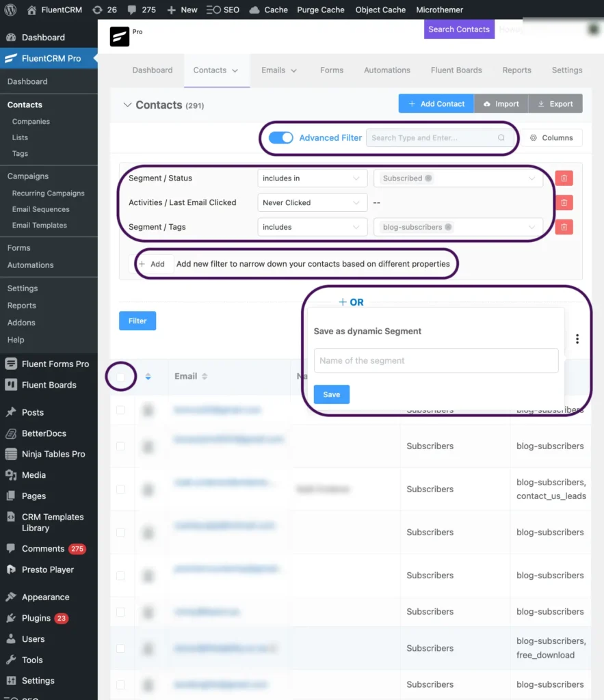Delete the Segment / Status filter row

pos(564,178)
